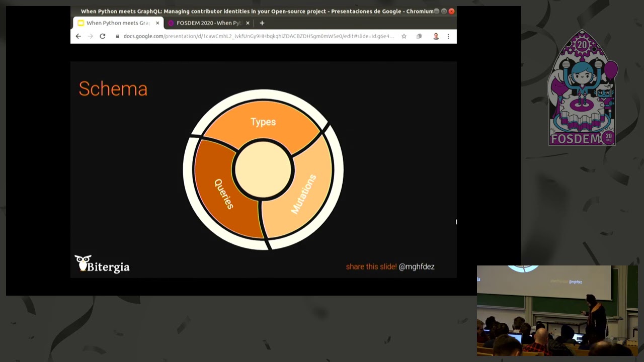Image resolution: width=644 pixels, height=362 pixels.
Task: Close the Chromium window
Action: [451, 11]
